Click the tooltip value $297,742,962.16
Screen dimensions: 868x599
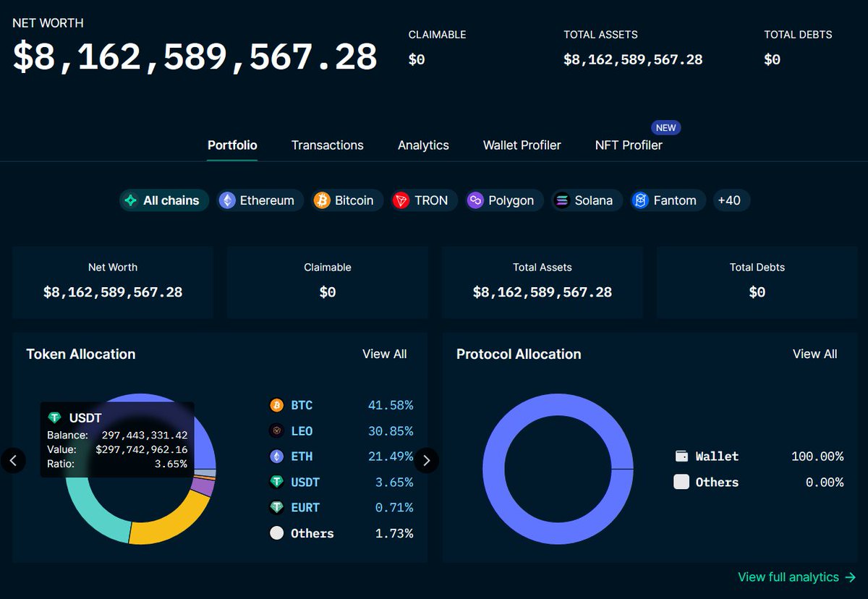tap(142, 449)
